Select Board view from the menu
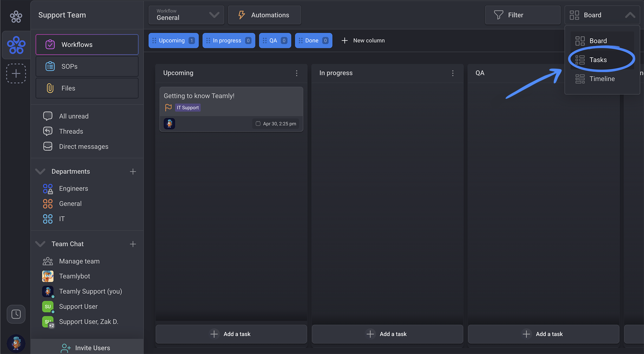 coord(602,41)
